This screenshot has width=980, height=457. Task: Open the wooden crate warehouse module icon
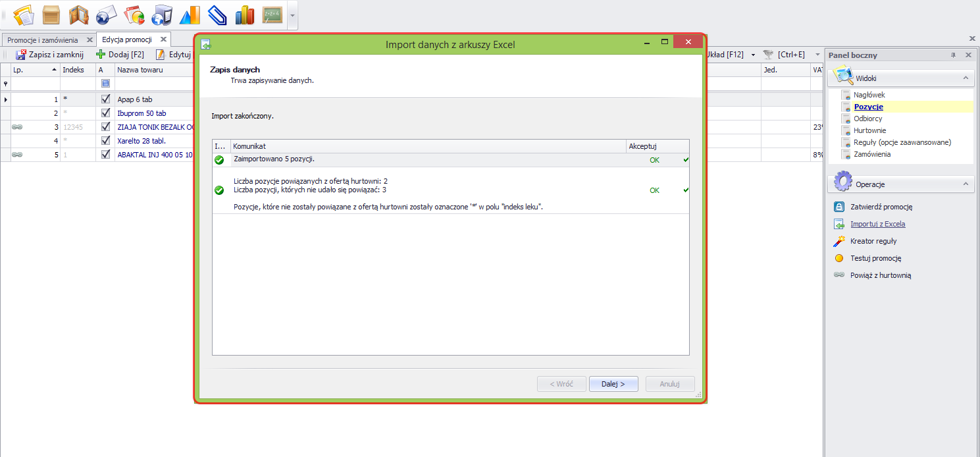click(51, 14)
